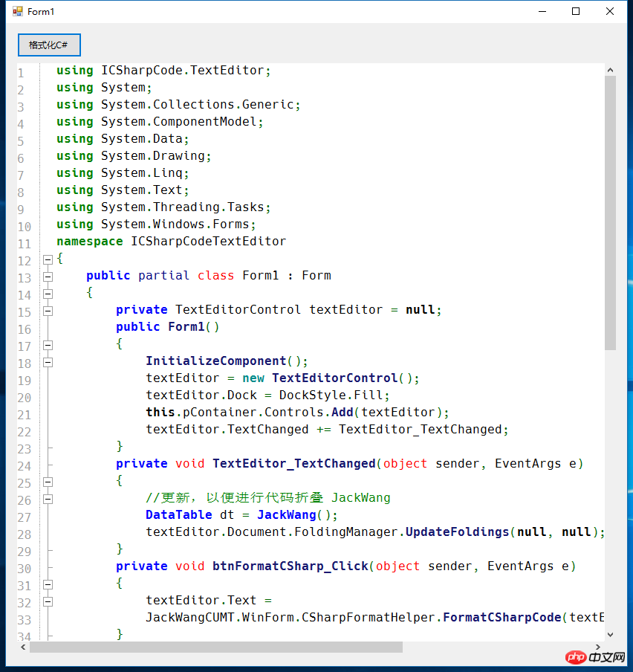633x672 pixels.
Task: Click the 'class' keyword on line 13
Action: (x=216, y=276)
